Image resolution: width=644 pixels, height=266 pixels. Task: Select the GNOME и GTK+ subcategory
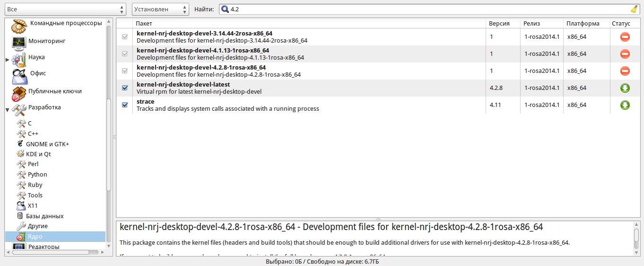(47, 144)
